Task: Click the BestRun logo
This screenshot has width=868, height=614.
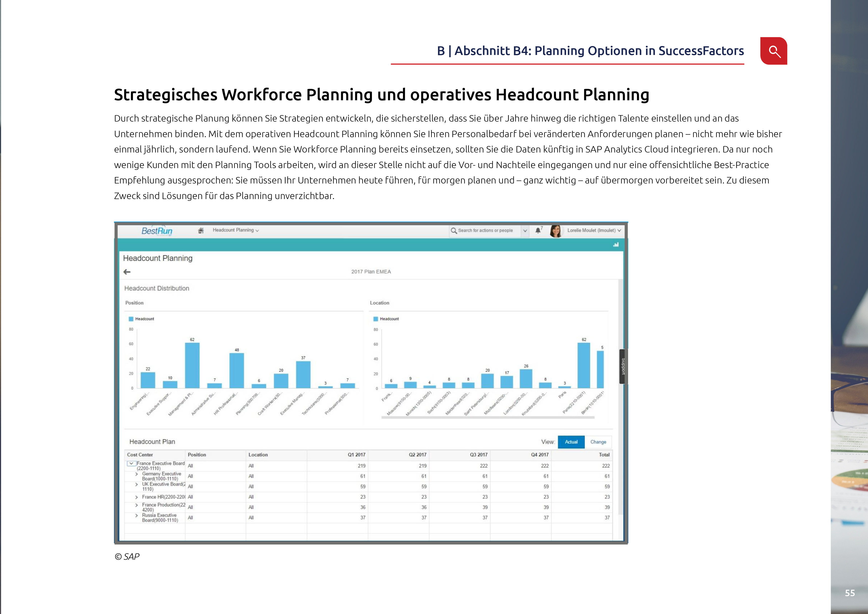Action: point(157,231)
